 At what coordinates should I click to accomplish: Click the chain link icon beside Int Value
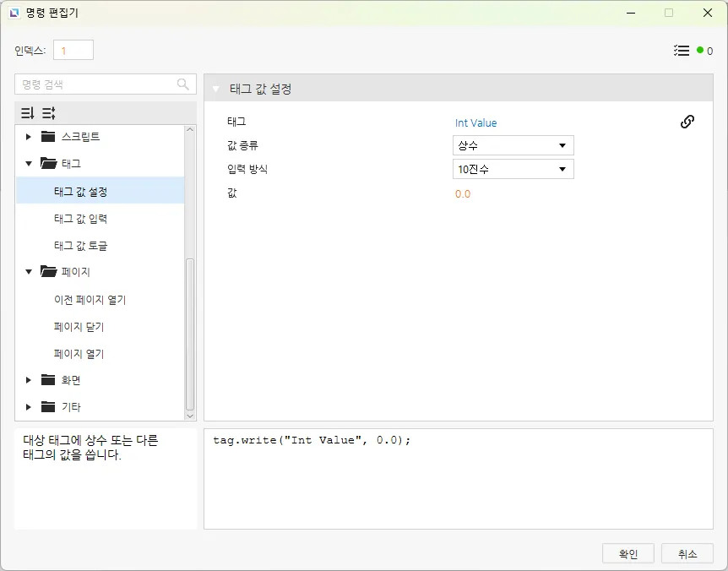point(687,122)
